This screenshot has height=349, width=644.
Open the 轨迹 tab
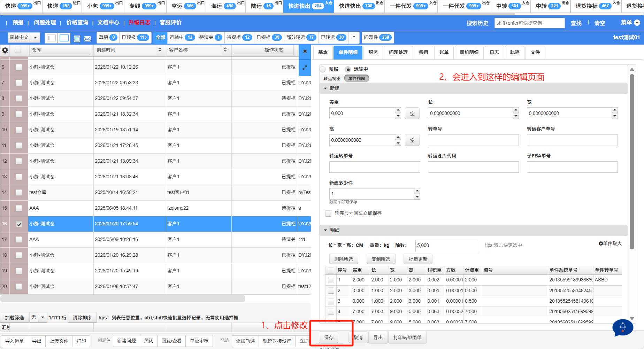(515, 52)
